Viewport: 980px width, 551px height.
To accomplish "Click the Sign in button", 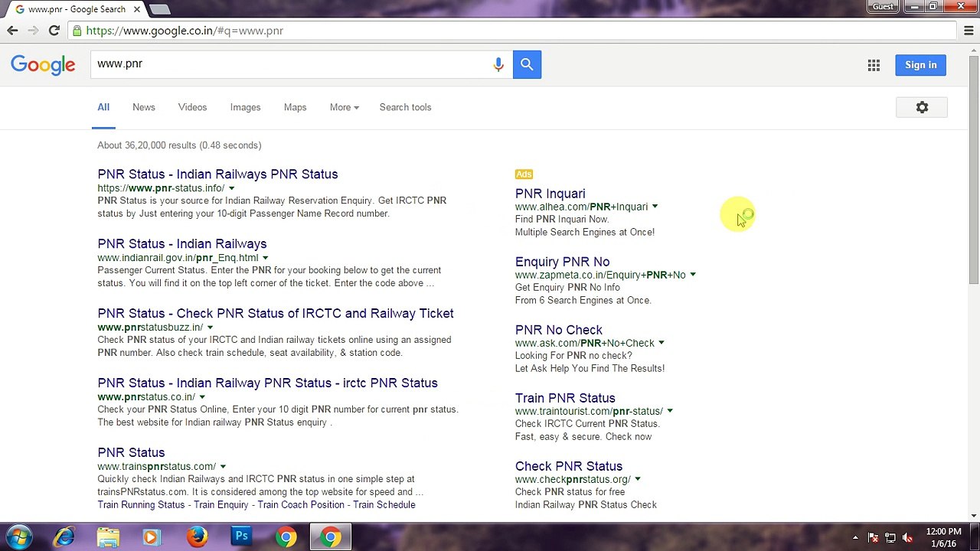I will [921, 65].
